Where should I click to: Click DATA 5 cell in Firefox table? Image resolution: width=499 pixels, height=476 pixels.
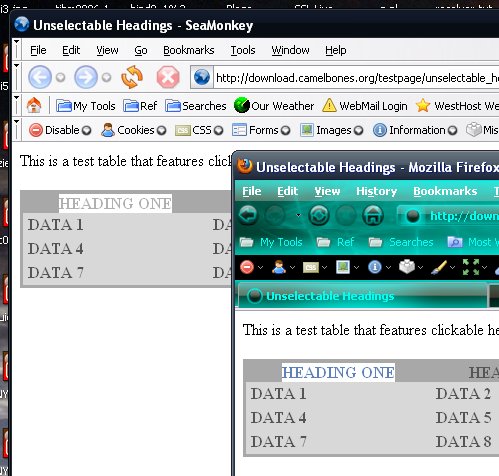463,418
